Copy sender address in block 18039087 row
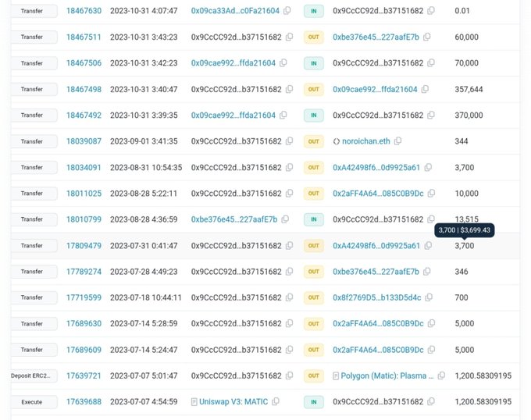Viewport: 531px width, 420px height. [289, 141]
